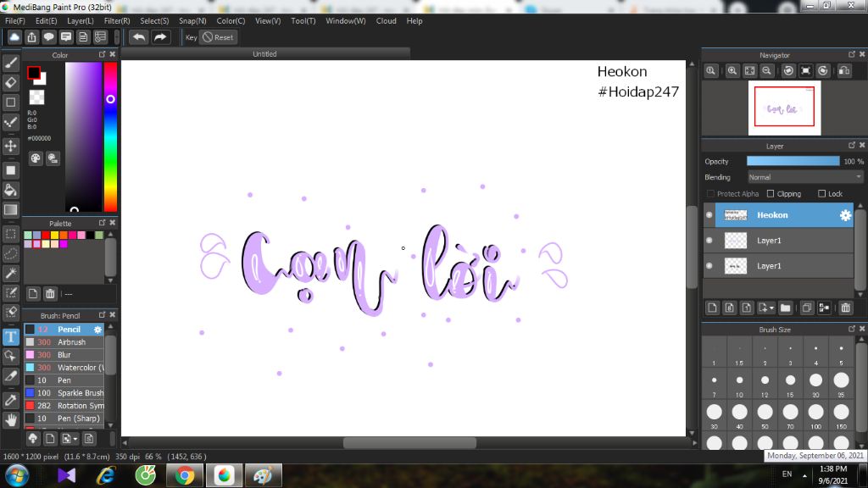Select the Hand tool
The image size is (868, 488).
tap(10, 420)
